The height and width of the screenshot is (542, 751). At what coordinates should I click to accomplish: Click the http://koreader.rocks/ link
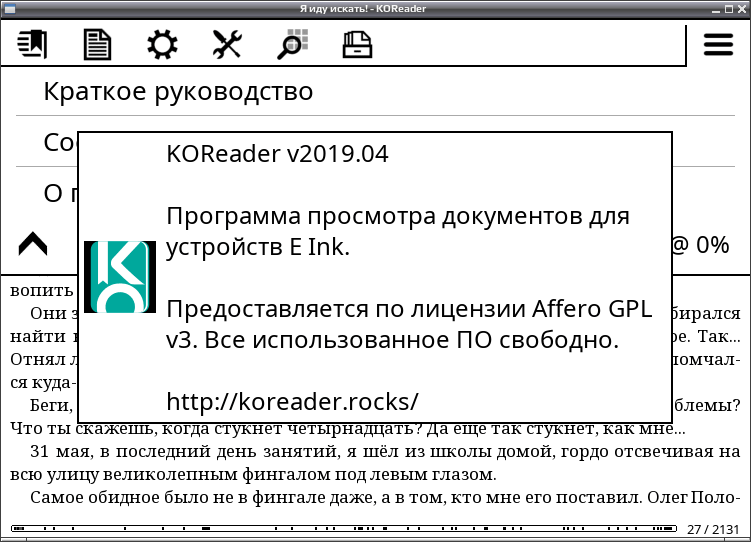pyautogui.click(x=292, y=401)
